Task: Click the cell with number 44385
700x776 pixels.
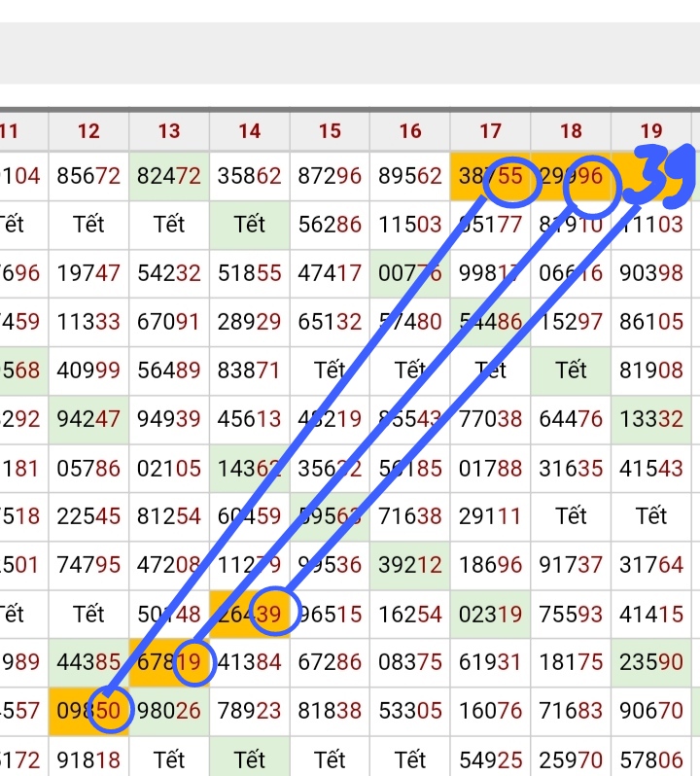Action: 88,662
